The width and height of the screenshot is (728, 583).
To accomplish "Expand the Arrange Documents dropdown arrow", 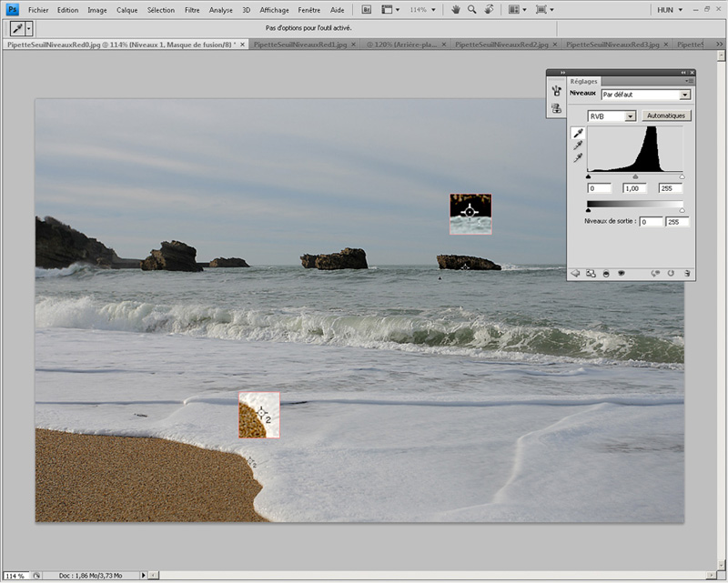I will click(x=525, y=10).
